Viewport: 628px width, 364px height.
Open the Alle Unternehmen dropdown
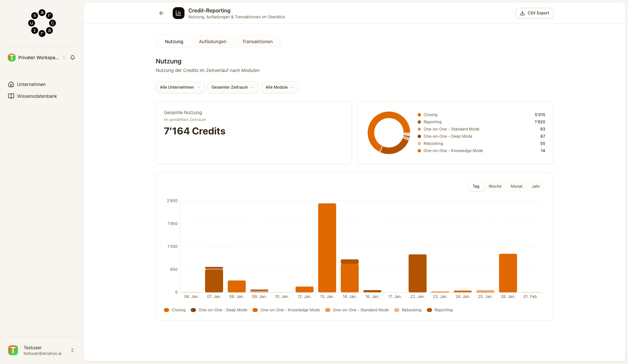[x=180, y=87]
